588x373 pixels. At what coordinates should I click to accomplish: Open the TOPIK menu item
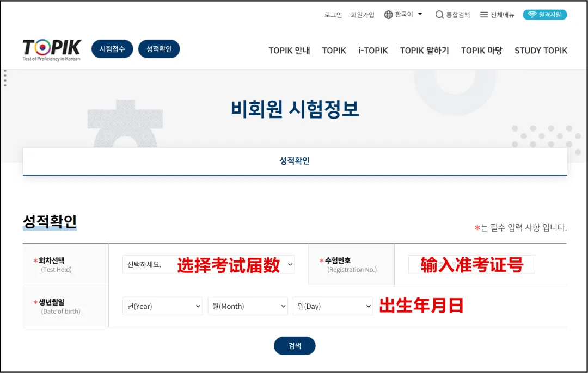[334, 51]
